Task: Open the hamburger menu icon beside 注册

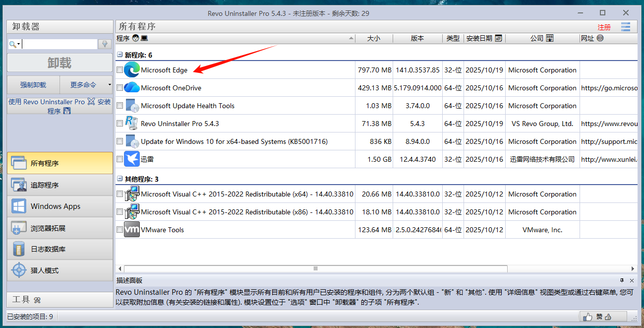Action: (x=626, y=27)
